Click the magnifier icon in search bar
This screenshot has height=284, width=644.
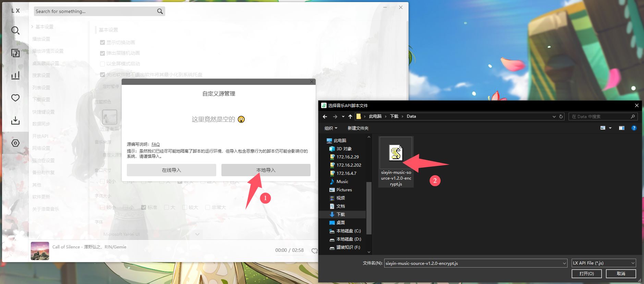pos(160,11)
